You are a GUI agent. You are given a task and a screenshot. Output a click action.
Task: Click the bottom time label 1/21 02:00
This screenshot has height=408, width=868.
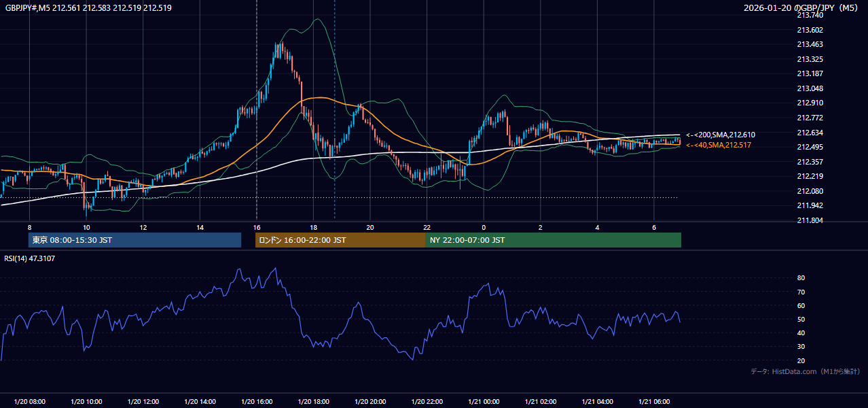541,402
